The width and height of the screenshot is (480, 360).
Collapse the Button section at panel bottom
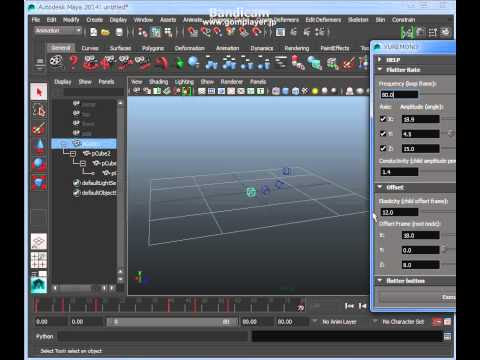click(x=380, y=281)
